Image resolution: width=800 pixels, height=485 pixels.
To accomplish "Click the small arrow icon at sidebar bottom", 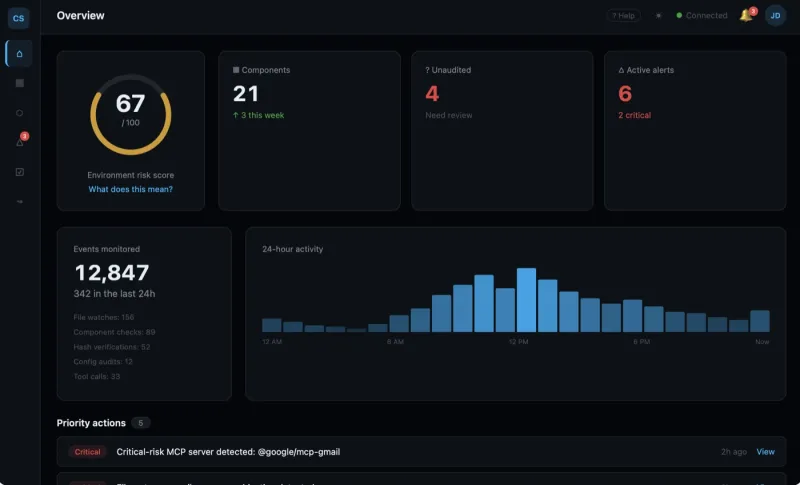I will pyautogui.click(x=19, y=201).
